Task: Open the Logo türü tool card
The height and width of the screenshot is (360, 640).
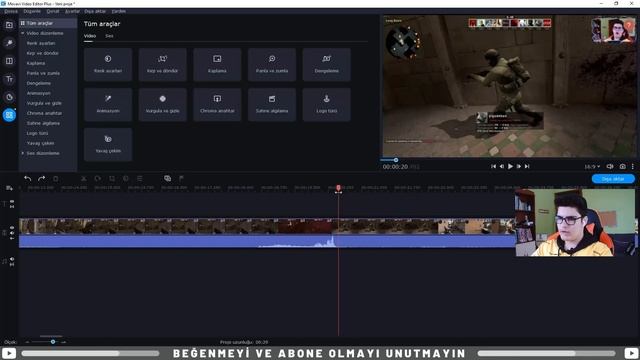Action: [x=327, y=104]
